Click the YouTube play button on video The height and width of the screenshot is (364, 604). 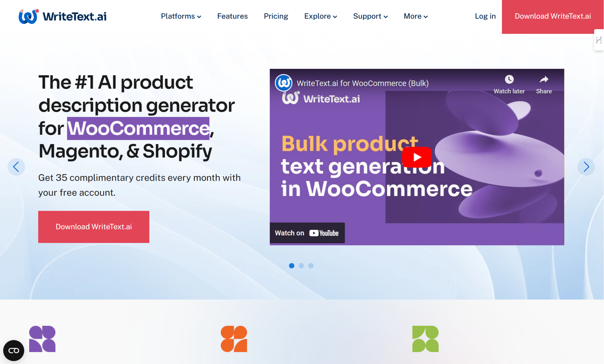[x=416, y=156]
